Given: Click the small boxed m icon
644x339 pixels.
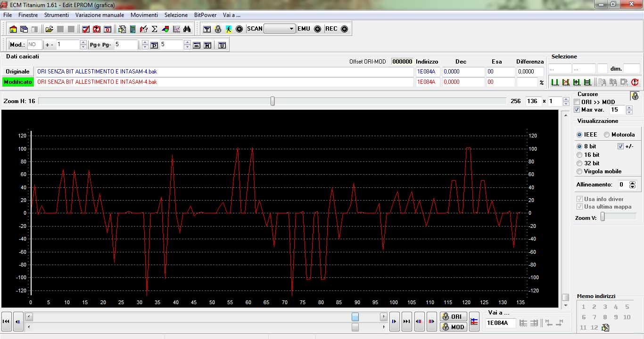Looking at the screenshot, I should tap(197, 45).
